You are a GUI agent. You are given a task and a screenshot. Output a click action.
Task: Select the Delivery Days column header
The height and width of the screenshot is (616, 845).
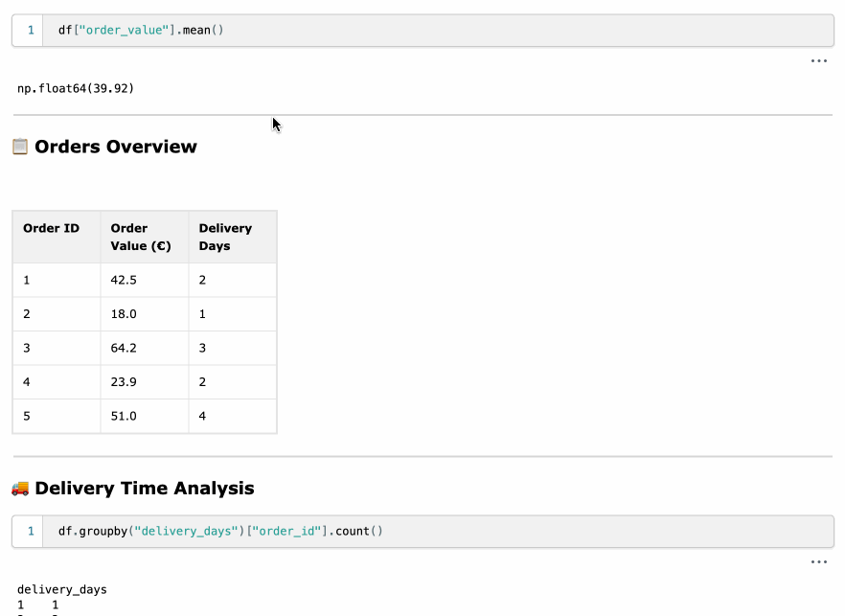click(225, 237)
